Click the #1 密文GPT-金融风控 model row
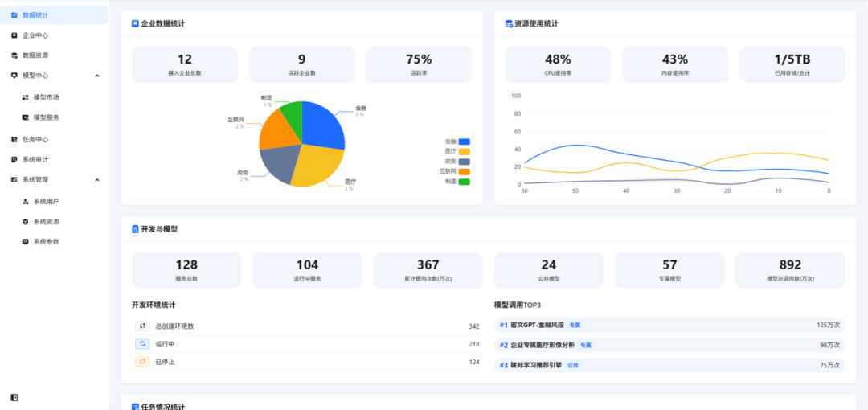Image resolution: width=868 pixels, height=410 pixels. point(669,325)
